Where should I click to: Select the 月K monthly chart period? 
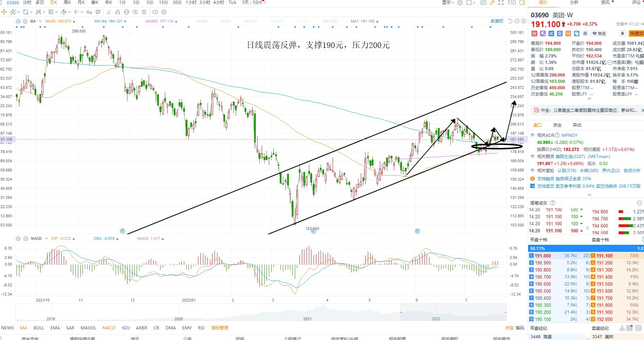81,2
